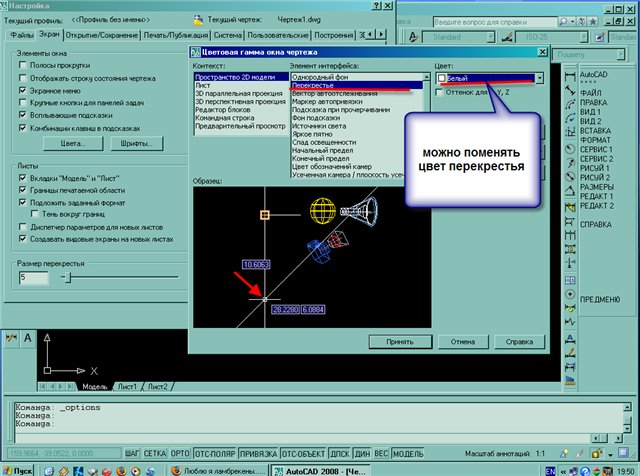Click the multiline text A icon
This screenshot has width=640, height=476.
28,338
